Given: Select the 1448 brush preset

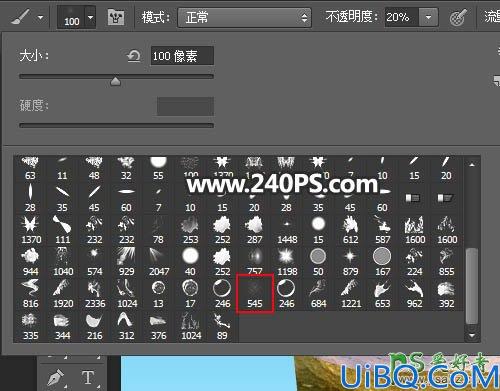Looking at the screenshot, I should (x=287, y=230).
